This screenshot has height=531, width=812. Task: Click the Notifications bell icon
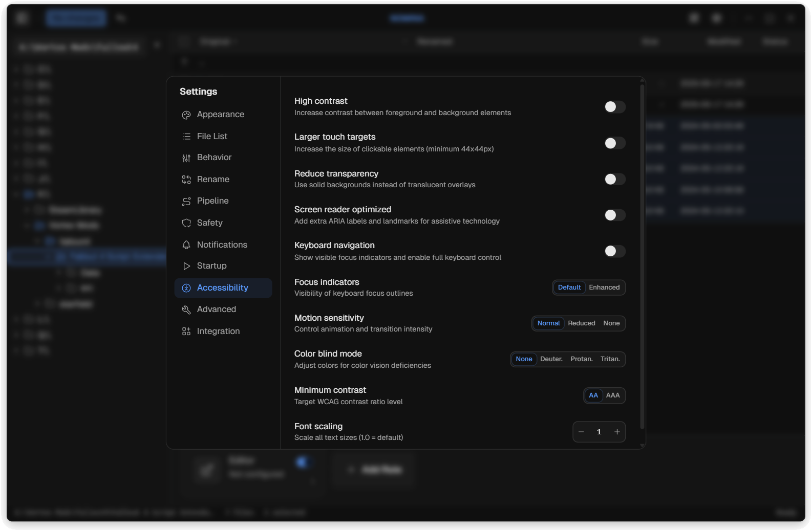tap(186, 245)
